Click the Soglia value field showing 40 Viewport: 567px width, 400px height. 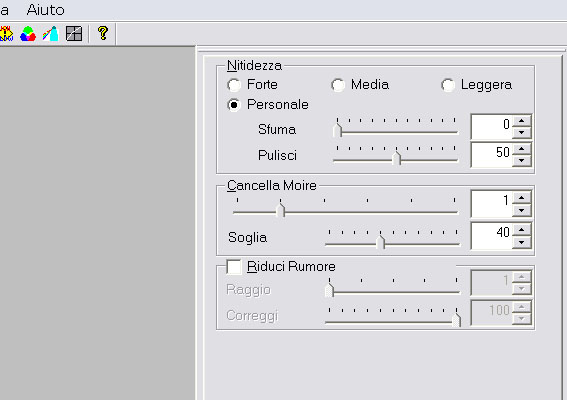click(x=492, y=236)
